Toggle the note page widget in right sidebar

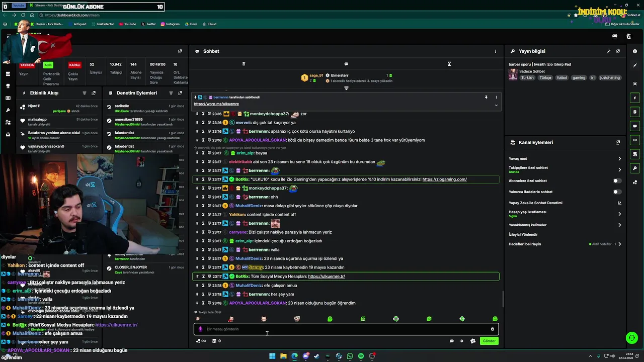click(635, 112)
